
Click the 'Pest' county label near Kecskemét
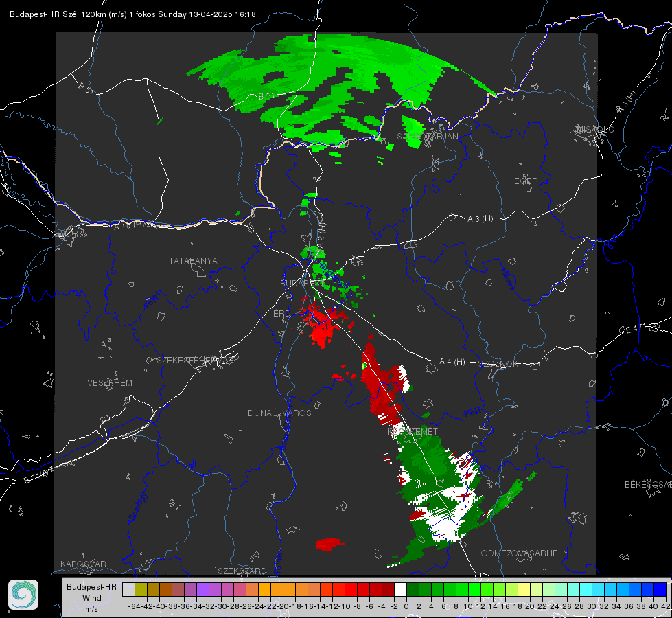(x=473, y=414)
